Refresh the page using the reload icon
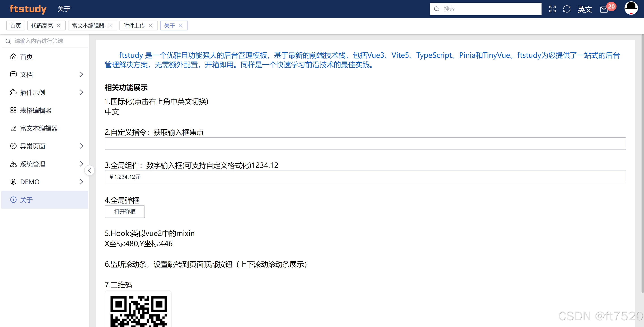 click(x=567, y=9)
